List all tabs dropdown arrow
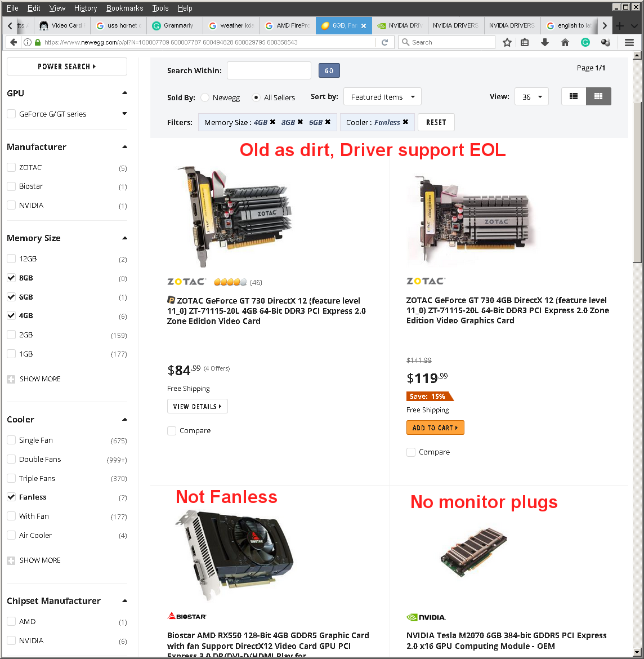This screenshot has width=644, height=659. click(x=634, y=26)
